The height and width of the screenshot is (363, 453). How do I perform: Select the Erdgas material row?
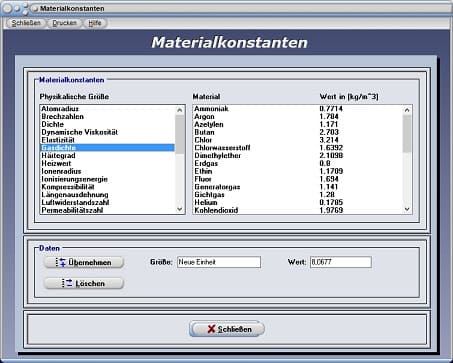(x=298, y=163)
